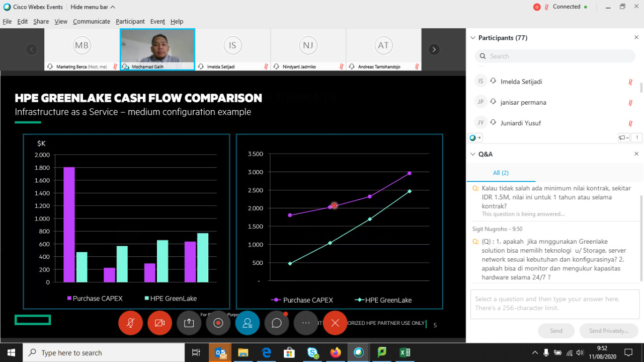Open Microsoft Store from the taskbar

pyautogui.click(x=289, y=352)
